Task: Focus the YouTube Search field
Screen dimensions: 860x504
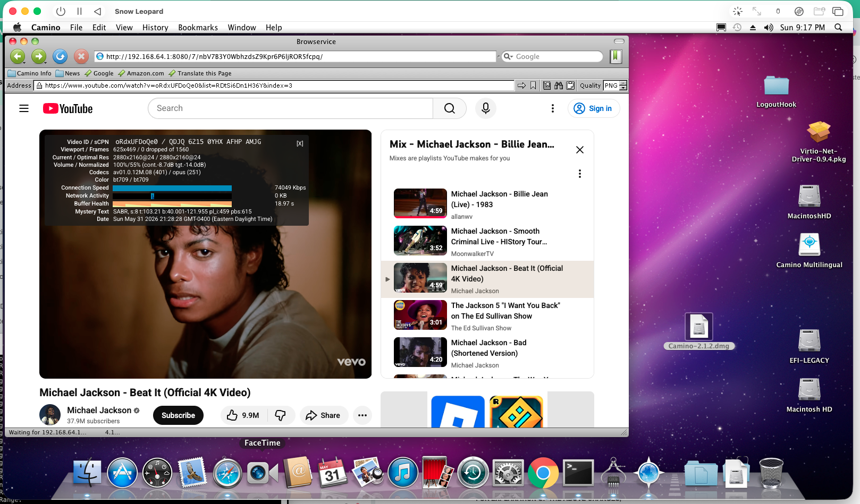Action: coord(290,108)
